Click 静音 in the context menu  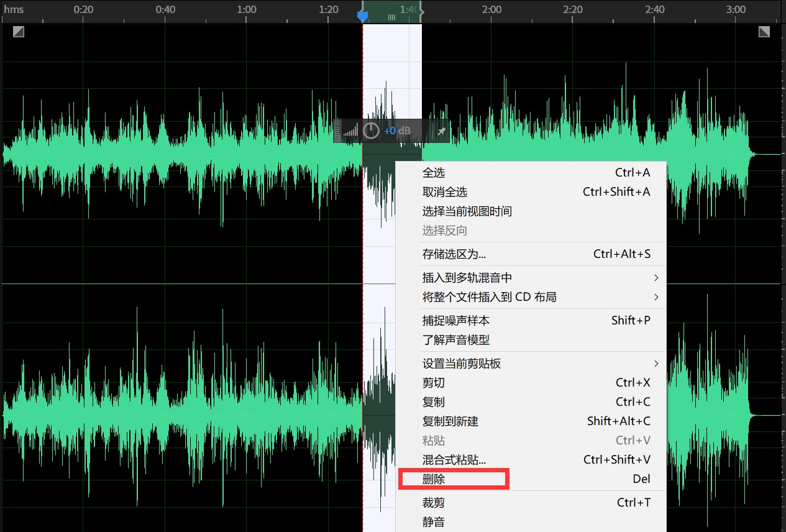click(434, 522)
